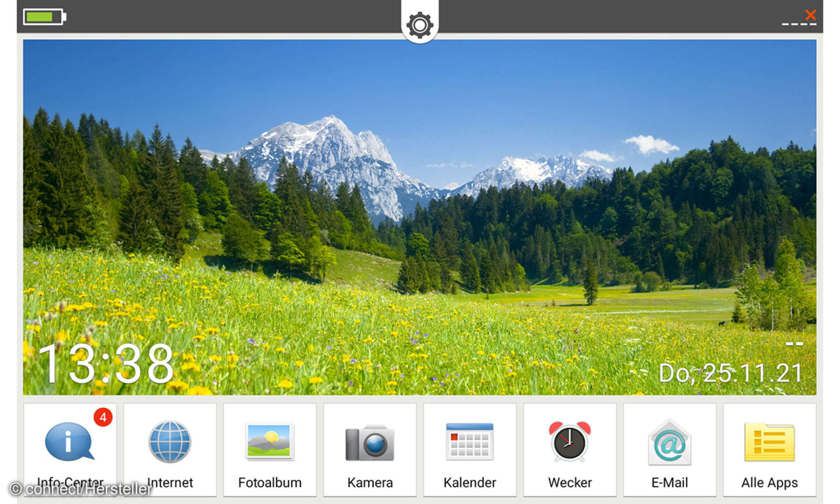Click the Internet text label
The height and width of the screenshot is (504, 840).
(169, 482)
